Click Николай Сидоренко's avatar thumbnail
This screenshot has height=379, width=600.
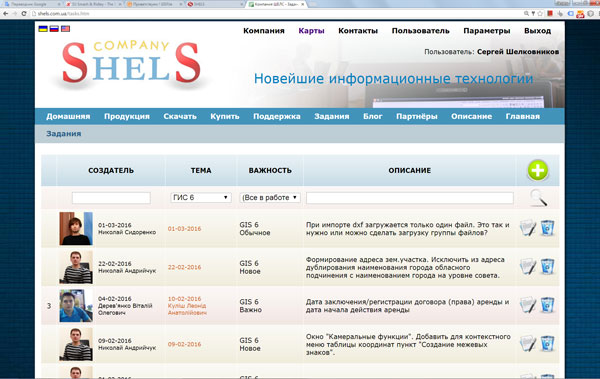[76, 229]
